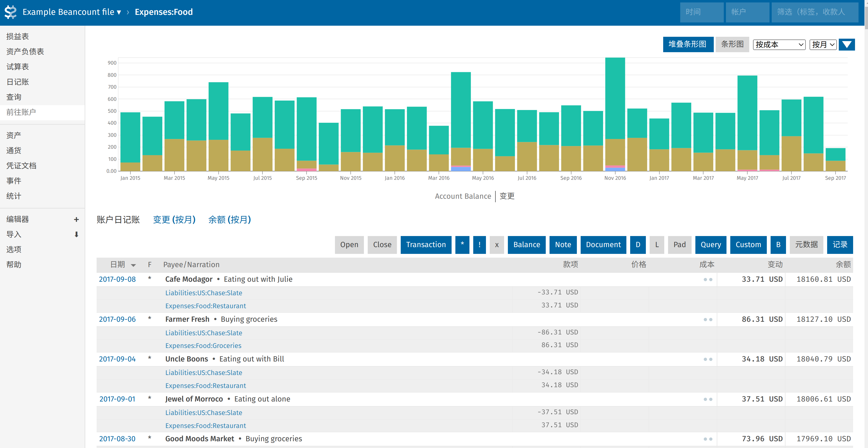Click the download arrow beside 导入

tap(76, 235)
